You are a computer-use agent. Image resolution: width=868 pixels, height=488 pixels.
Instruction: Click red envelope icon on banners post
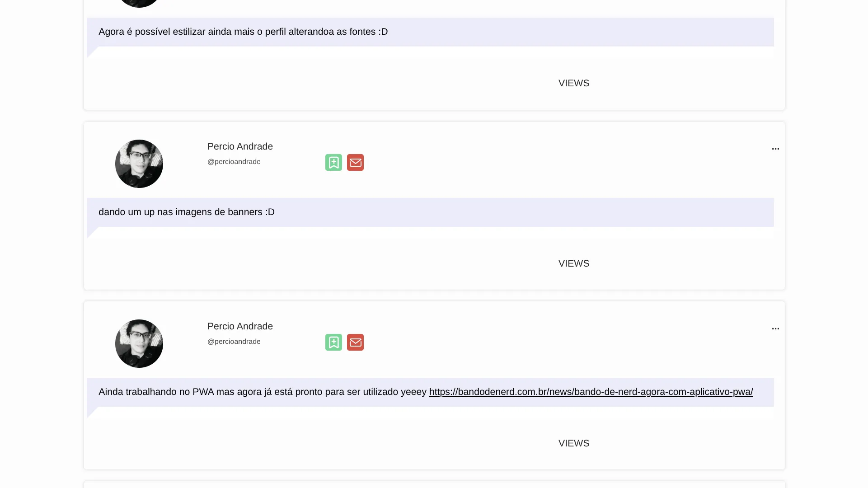tap(355, 163)
